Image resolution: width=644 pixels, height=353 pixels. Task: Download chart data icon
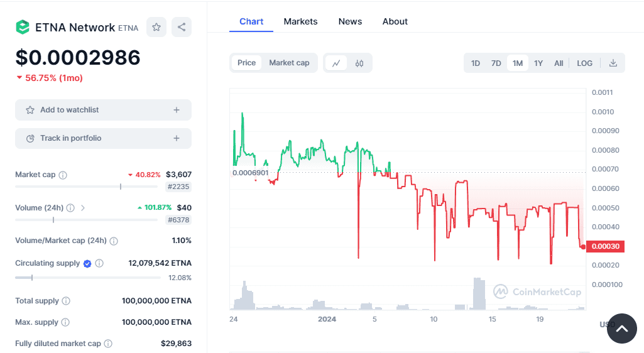[613, 63]
